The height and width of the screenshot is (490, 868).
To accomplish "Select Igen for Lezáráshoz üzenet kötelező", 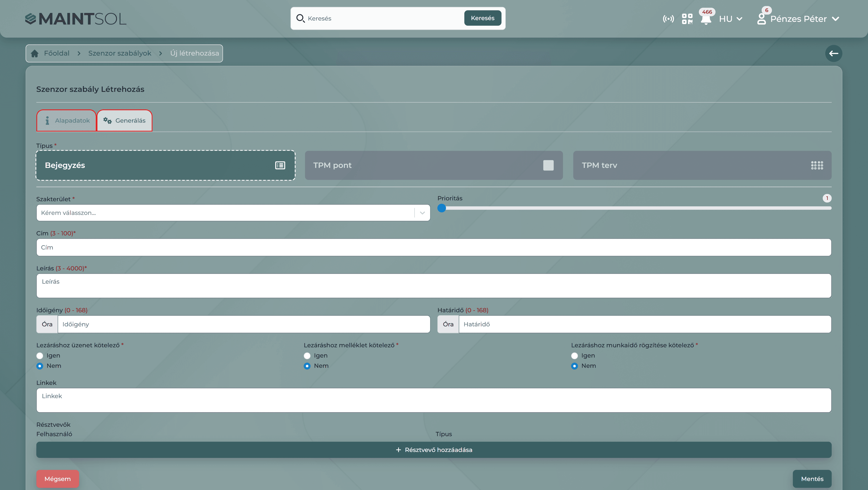I will (40, 356).
